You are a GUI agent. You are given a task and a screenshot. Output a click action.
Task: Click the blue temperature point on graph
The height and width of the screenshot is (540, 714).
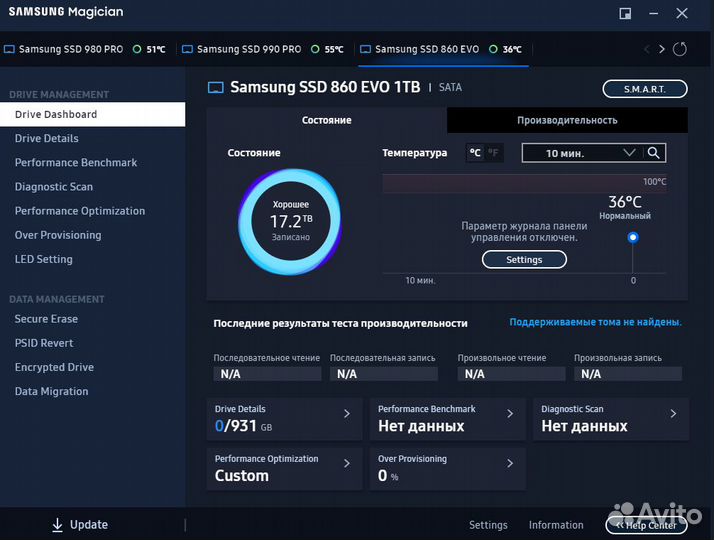(x=633, y=237)
